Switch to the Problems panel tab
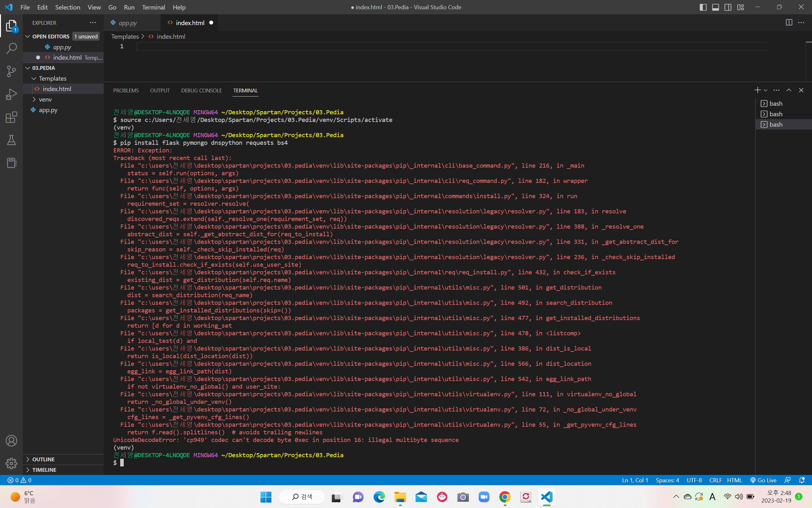Screen dimensions: 812x508 (126, 90)
